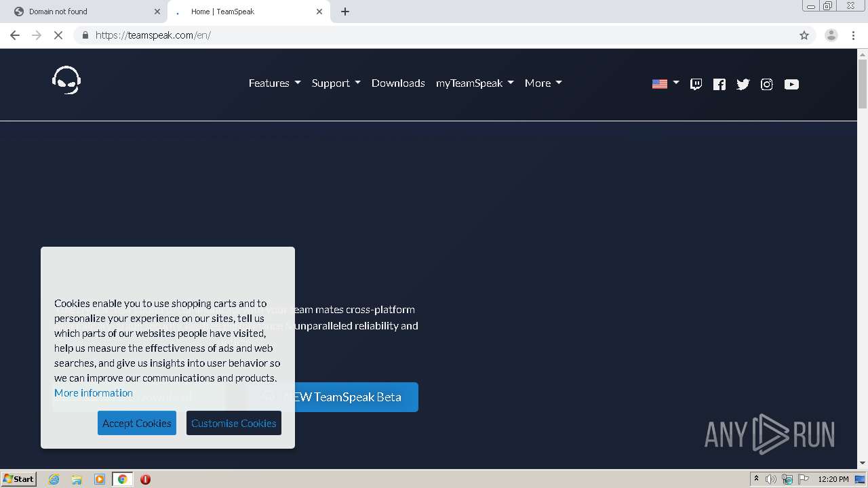Stop loading the page button

tap(58, 35)
